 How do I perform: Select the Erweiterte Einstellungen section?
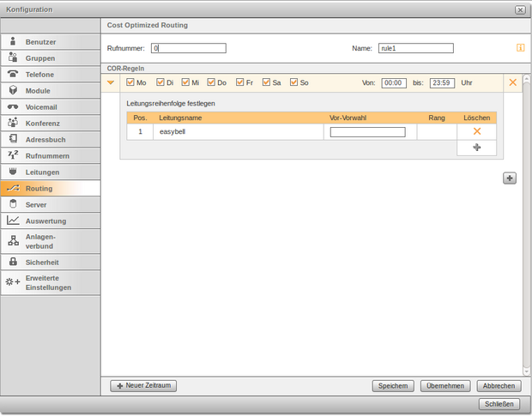coord(50,282)
